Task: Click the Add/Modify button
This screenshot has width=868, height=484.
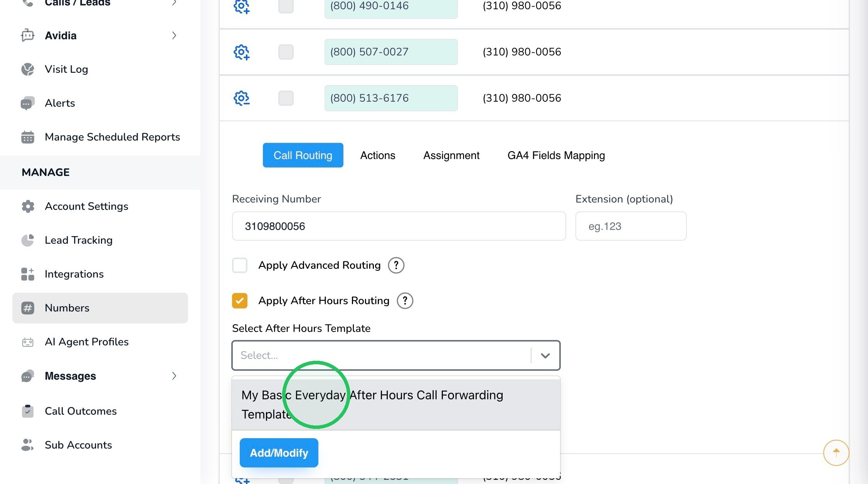Action: pos(279,453)
